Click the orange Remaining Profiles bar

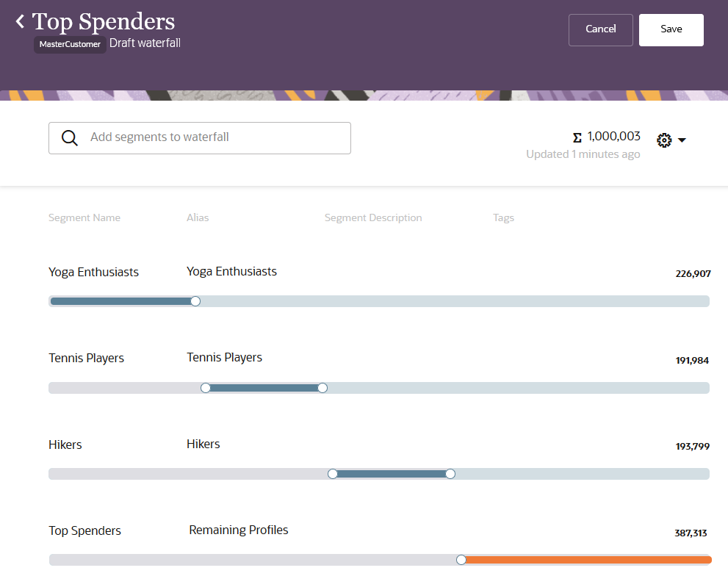[588, 560]
